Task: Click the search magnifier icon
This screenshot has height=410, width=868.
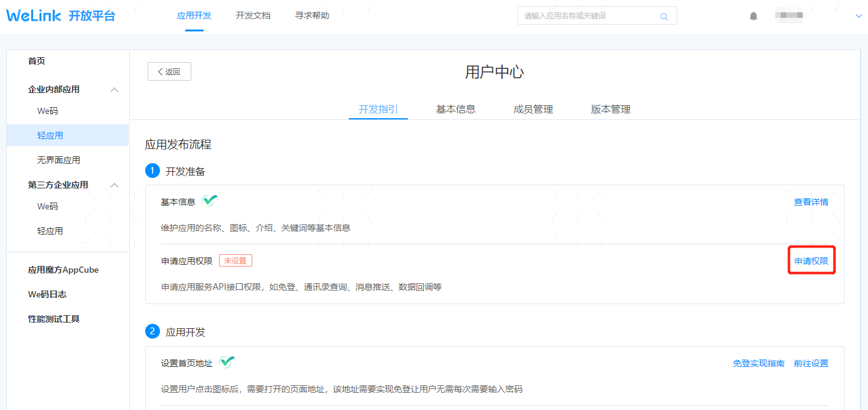Action: click(664, 17)
